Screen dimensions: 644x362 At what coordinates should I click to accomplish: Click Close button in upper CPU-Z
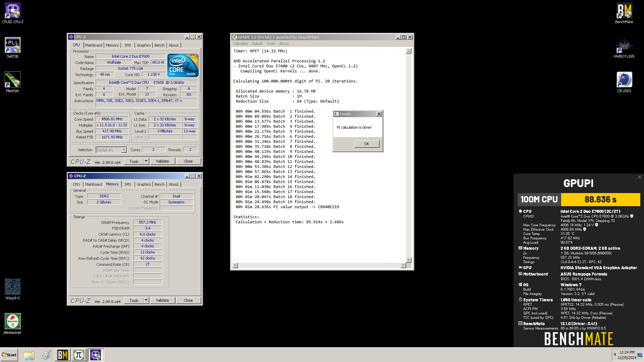[188, 161]
